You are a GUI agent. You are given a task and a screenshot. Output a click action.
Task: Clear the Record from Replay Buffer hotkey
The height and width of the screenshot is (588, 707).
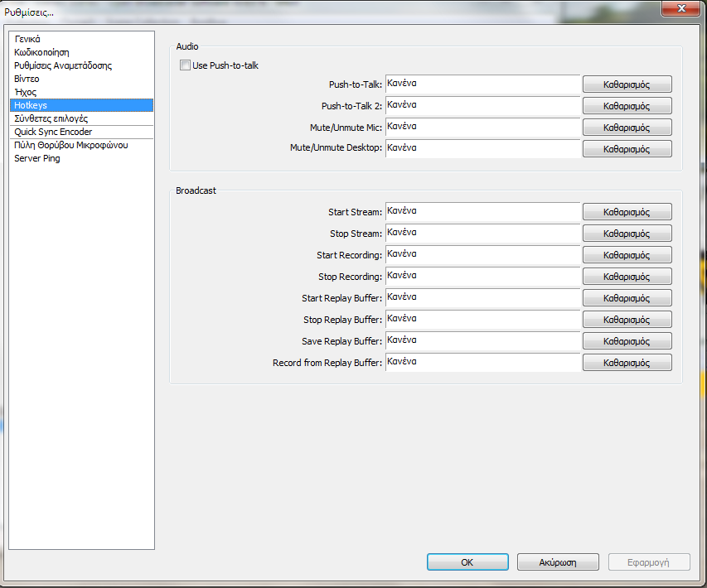[627, 363]
